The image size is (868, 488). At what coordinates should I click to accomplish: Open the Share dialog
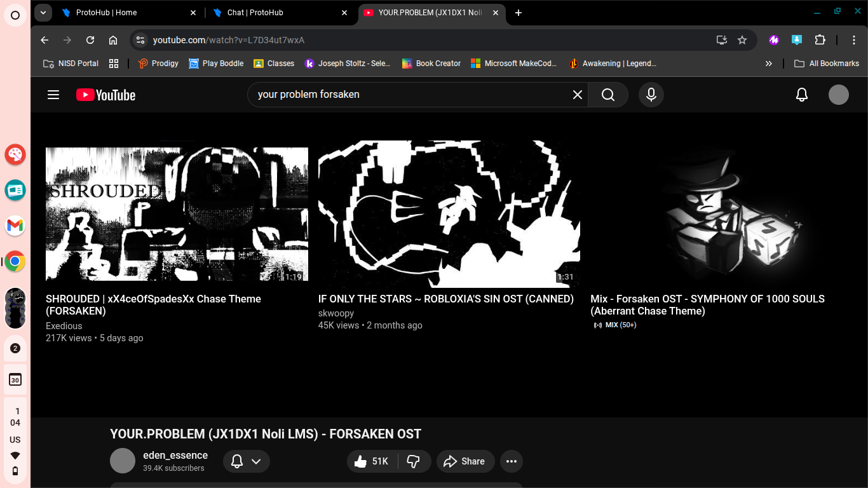465,461
